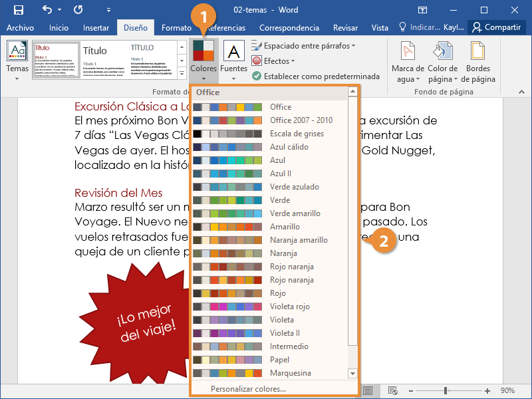This screenshot has height=399, width=532.
Task: Switch to the Insertar tab
Action: pos(96,28)
